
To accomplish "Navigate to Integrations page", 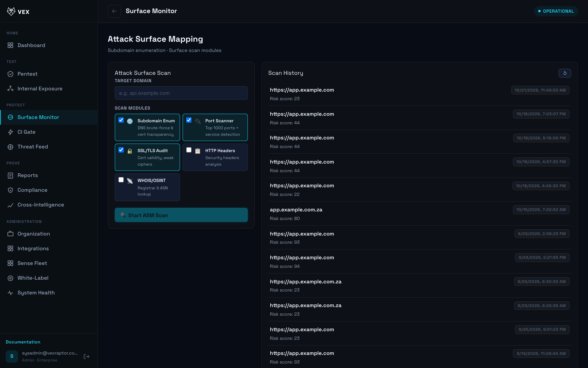I will coord(49,248).
